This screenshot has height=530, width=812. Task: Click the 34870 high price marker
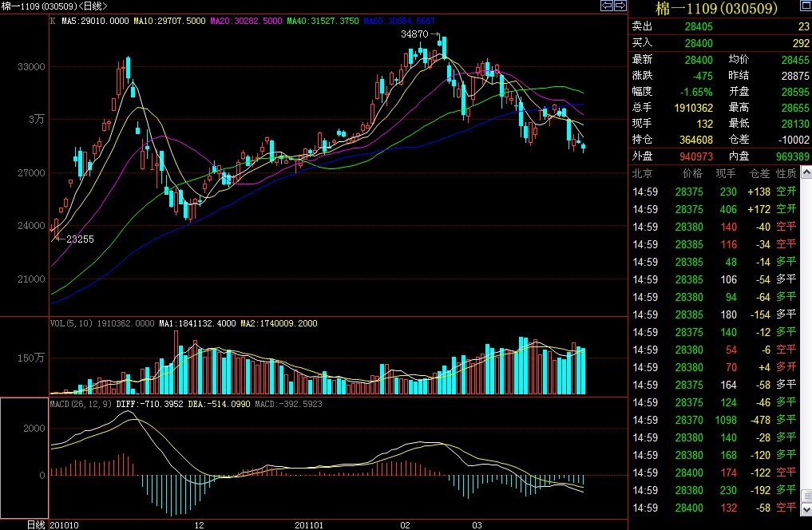[x=414, y=34]
